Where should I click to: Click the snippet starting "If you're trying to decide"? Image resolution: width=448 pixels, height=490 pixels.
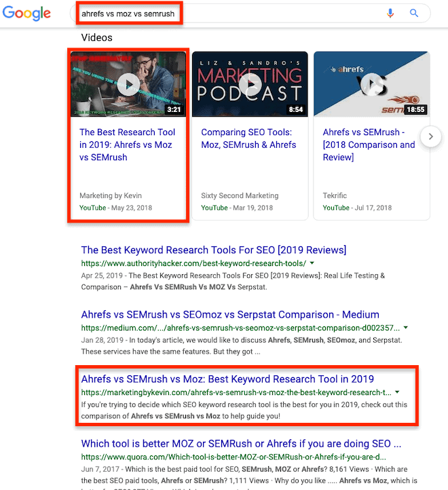[244, 411]
